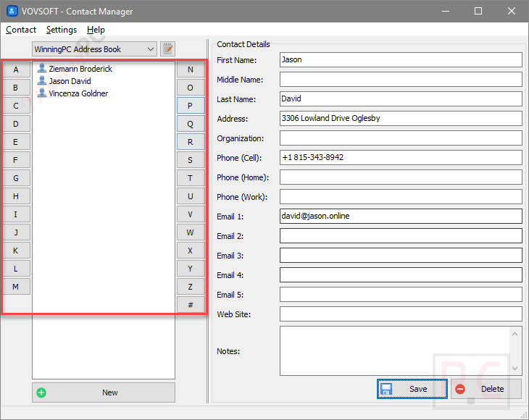Click the empty Email 5 field
The width and height of the screenshot is (529, 420).
(x=401, y=295)
